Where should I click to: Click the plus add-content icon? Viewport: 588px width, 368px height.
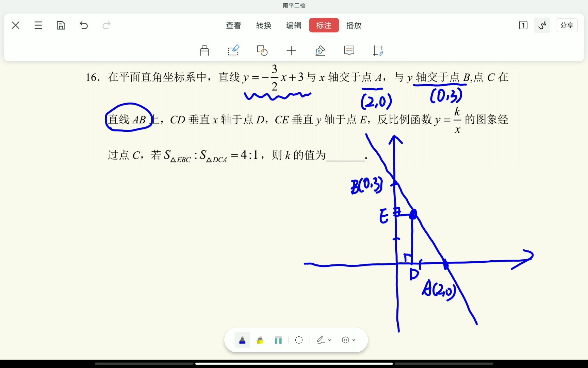pyautogui.click(x=291, y=51)
